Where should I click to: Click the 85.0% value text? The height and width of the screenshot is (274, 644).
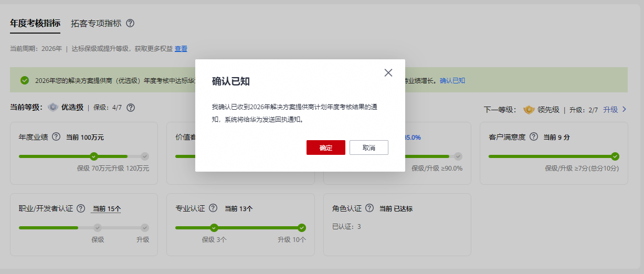coord(413,137)
